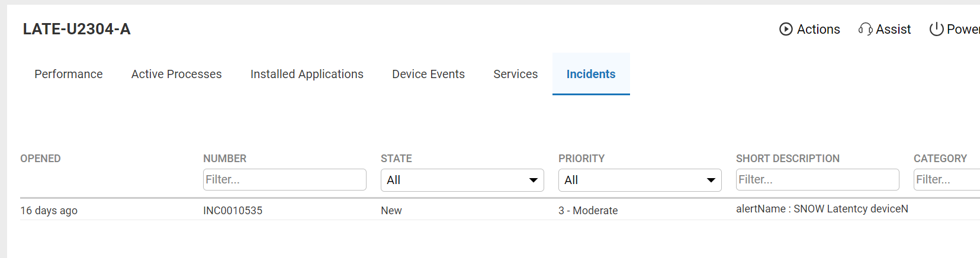Screen dimensions: 980x258
Task: Select the Incidents tab
Action: pyautogui.click(x=590, y=74)
